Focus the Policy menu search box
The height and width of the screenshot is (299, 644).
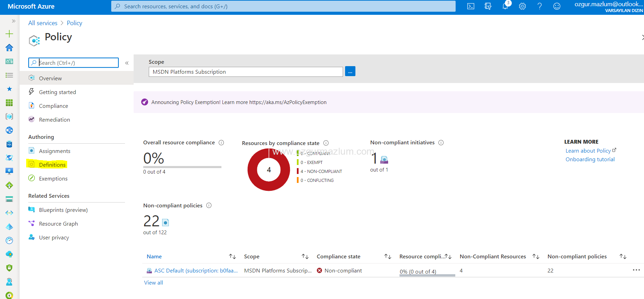(73, 63)
